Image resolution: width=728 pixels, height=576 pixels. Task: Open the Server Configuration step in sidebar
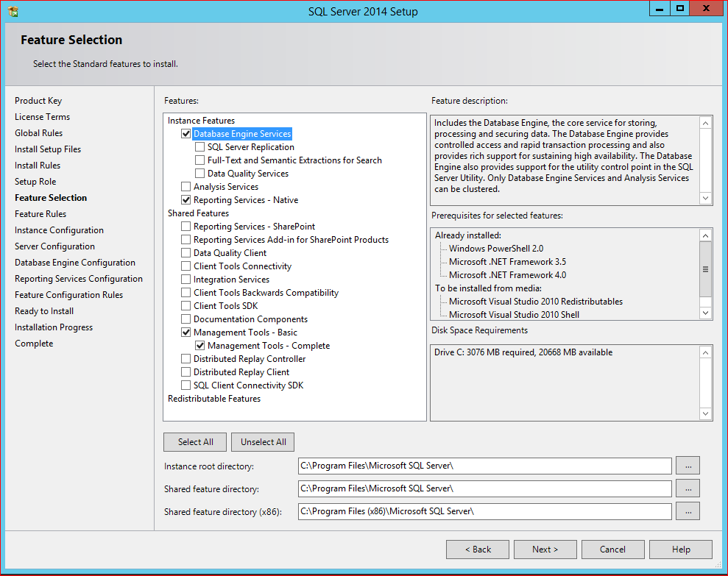point(54,246)
